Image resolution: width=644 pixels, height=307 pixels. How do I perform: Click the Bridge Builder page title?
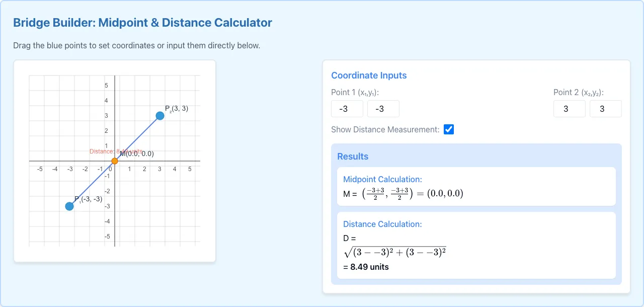142,23
